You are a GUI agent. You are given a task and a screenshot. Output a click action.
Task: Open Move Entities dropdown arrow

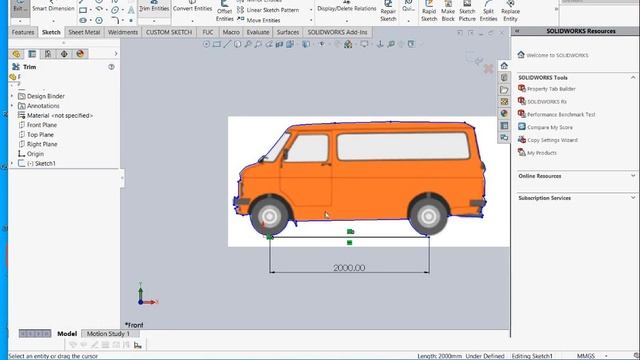[311, 20]
